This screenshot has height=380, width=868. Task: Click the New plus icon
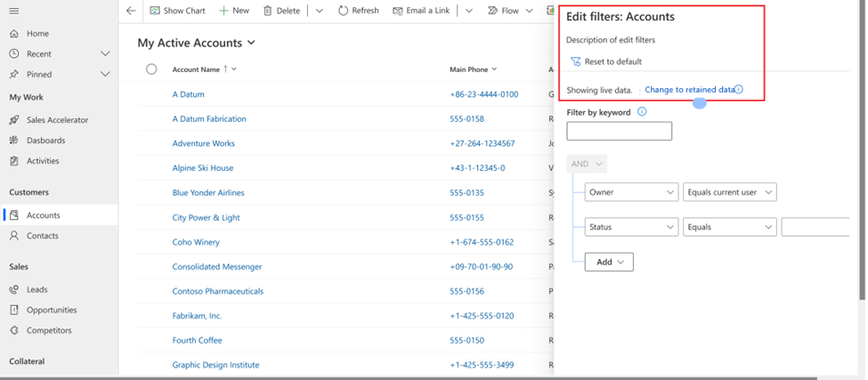pos(223,11)
